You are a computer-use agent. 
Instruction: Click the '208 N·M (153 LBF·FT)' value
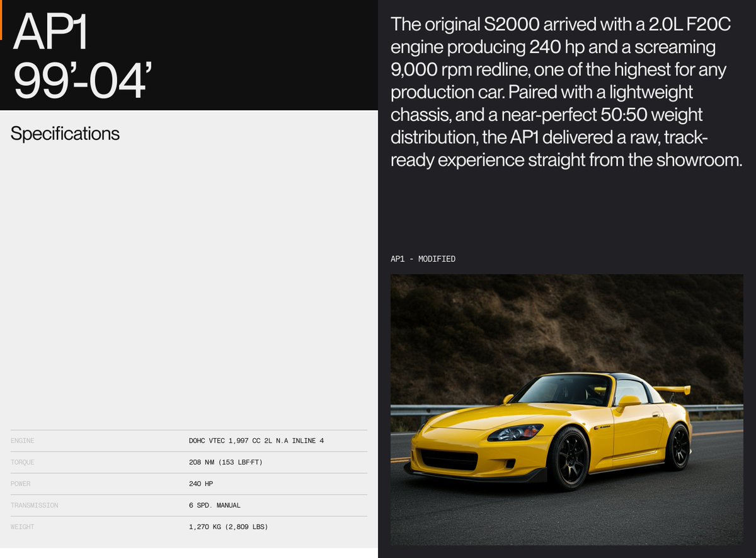pyautogui.click(x=226, y=462)
